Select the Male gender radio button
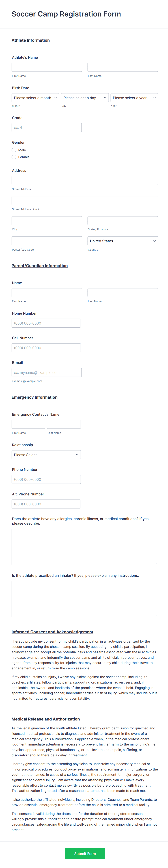The width and height of the screenshot is (168, 868). (14, 150)
